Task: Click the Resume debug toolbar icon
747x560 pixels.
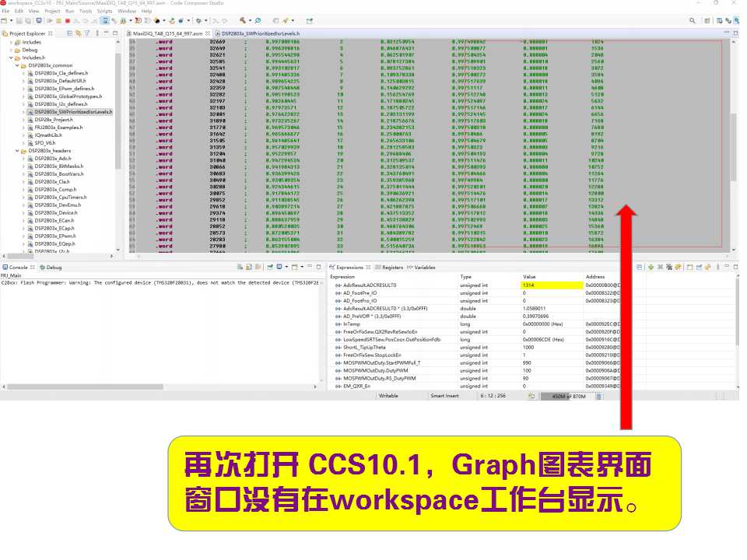Action: pos(50,21)
